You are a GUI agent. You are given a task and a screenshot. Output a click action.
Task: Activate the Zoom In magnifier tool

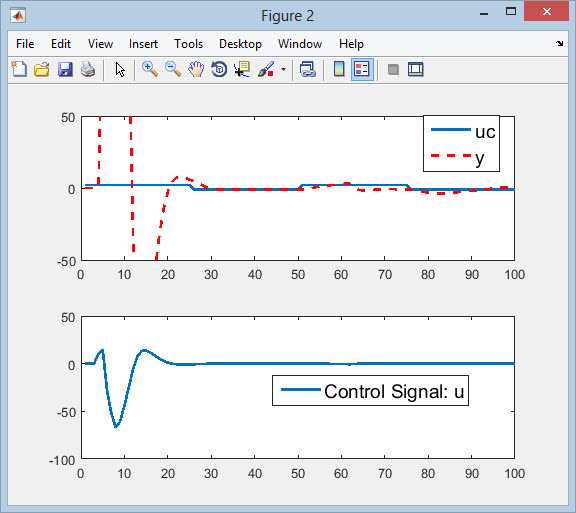pyautogui.click(x=150, y=69)
